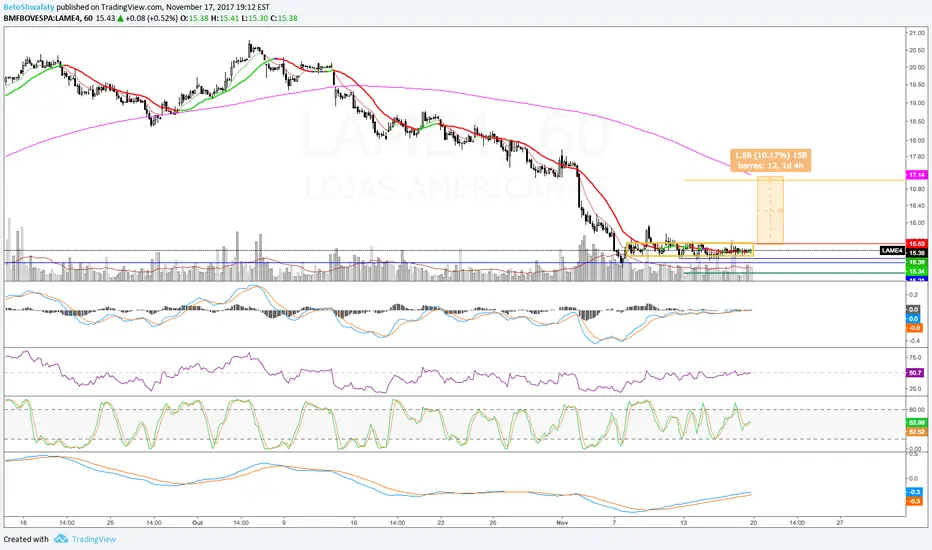
Task: Click the green stochastic value tag 52.99
Action: tap(915, 422)
